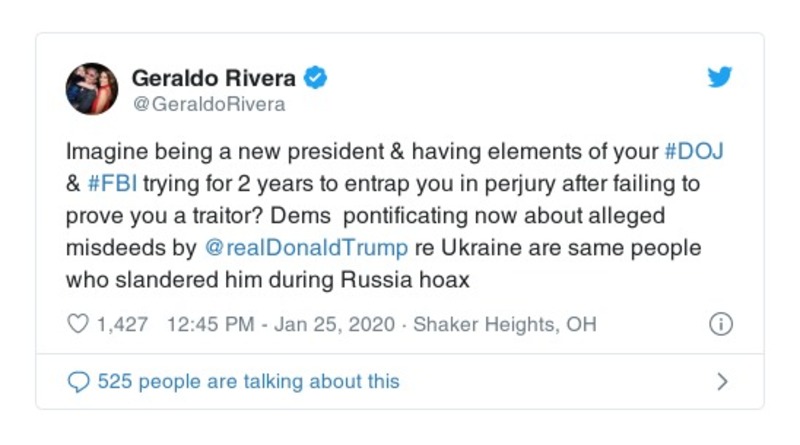Click the word 'Imagine' starting the tweet

click(102, 152)
